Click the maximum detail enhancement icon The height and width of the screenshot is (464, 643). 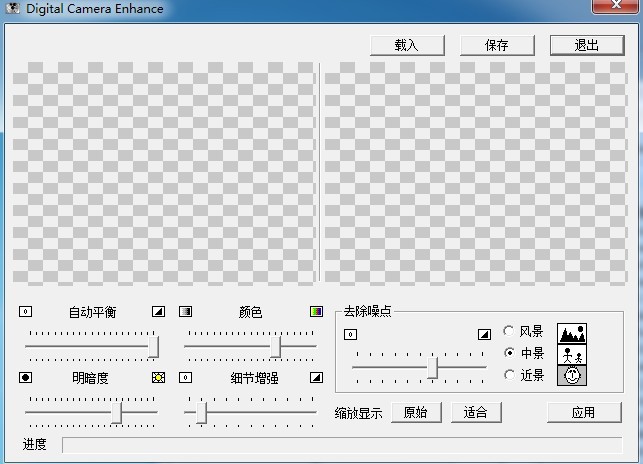point(316,378)
